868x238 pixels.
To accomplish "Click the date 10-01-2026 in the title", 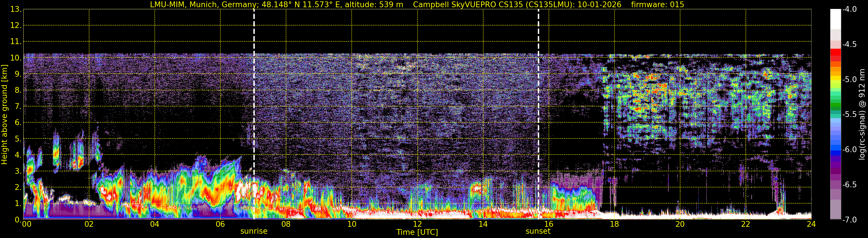I will pos(599,5).
